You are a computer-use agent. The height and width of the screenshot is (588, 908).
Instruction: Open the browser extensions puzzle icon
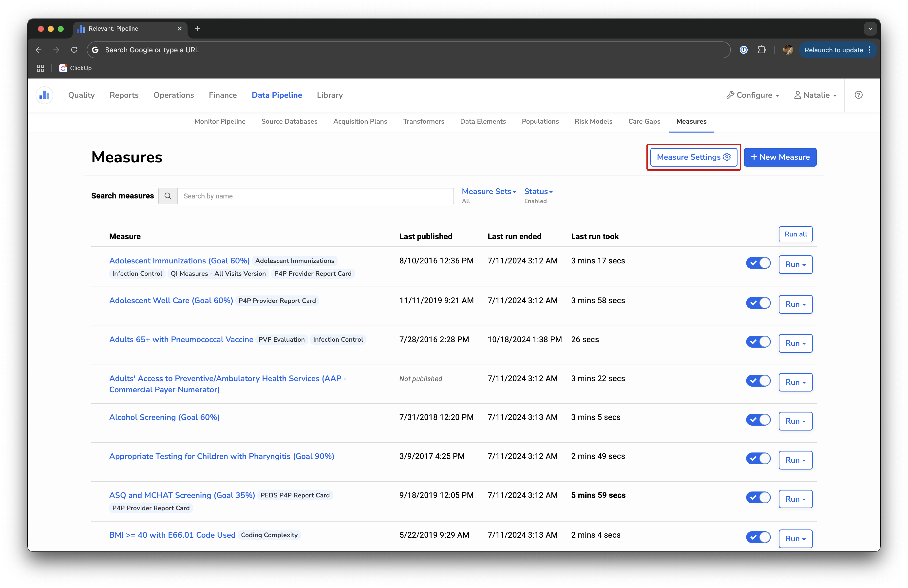[761, 50]
